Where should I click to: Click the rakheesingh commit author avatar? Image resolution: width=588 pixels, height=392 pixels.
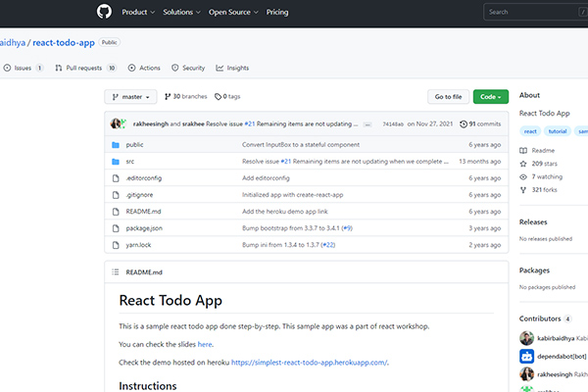(x=116, y=123)
